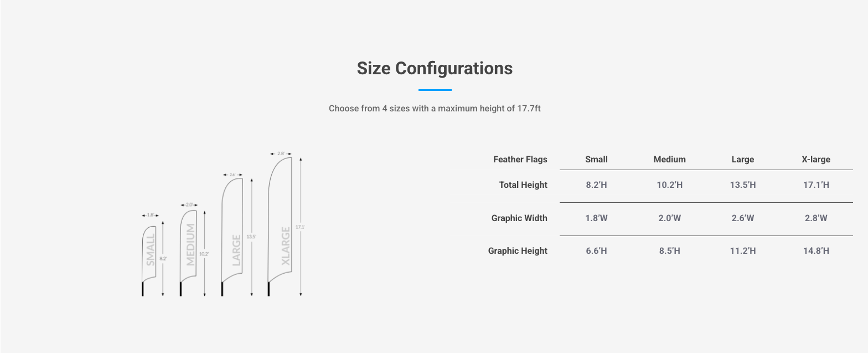The height and width of the screenshot is (353, 868).
Task: Click the X-large total height value 17.1'H
Action: pyautogui.click(x=816, y=185)
